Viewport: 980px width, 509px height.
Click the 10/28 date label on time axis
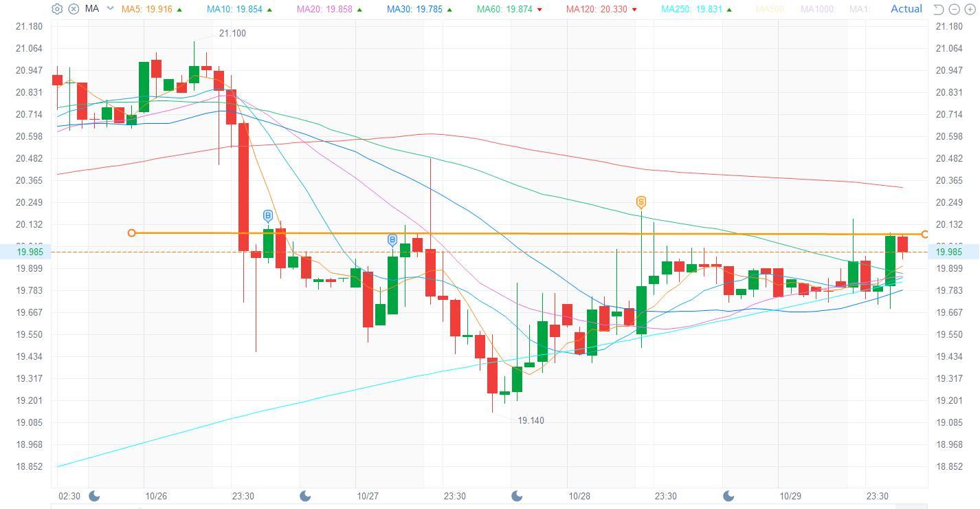pos(579,496)
